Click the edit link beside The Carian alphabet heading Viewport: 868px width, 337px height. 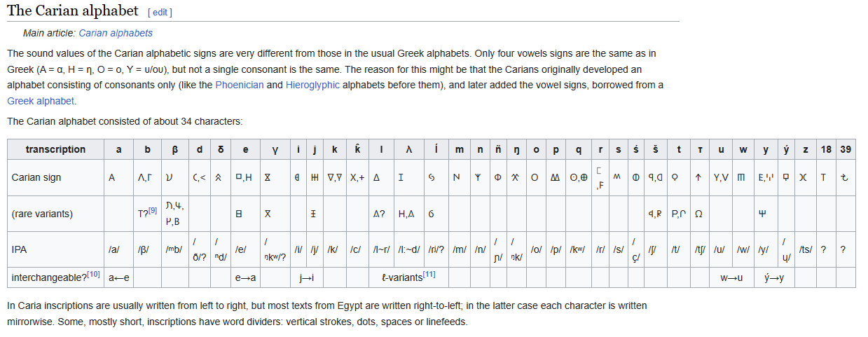pos(160,13)
